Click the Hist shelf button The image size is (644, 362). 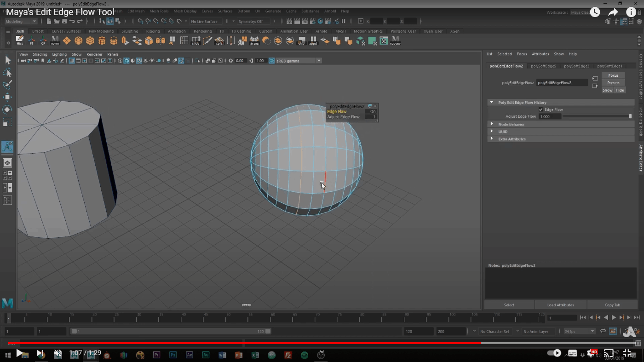(20, 41)
